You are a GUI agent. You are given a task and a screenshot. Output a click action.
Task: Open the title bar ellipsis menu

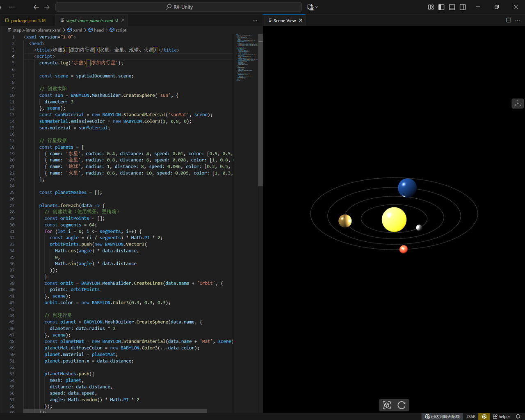tap(12, 7)
